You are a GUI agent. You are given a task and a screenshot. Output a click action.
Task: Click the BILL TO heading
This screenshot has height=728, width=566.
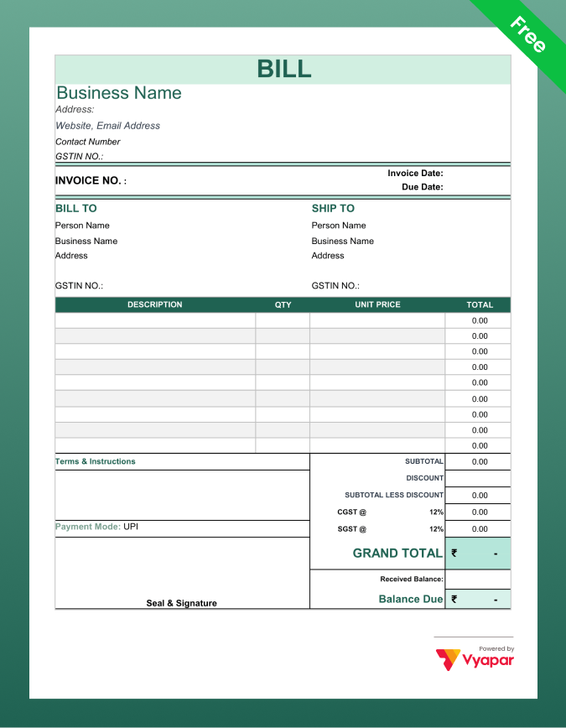click(76, 209)
